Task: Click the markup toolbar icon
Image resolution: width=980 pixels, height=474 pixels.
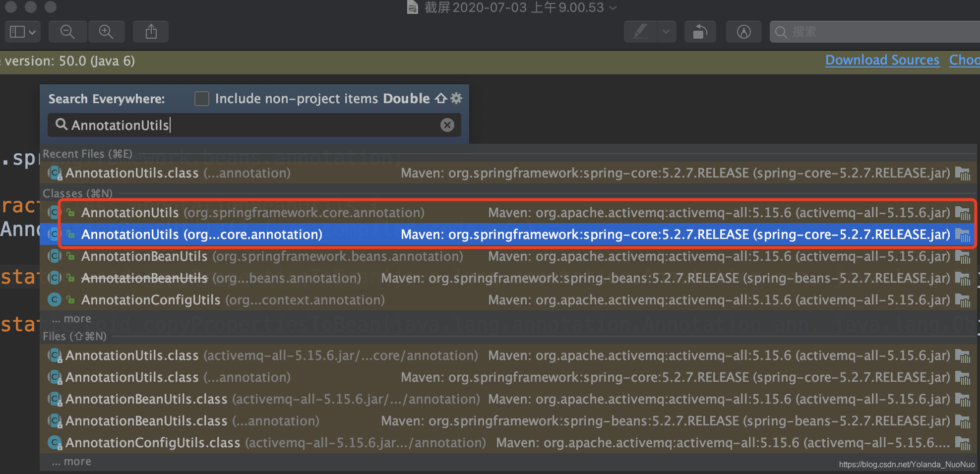Action: point(743,32)
